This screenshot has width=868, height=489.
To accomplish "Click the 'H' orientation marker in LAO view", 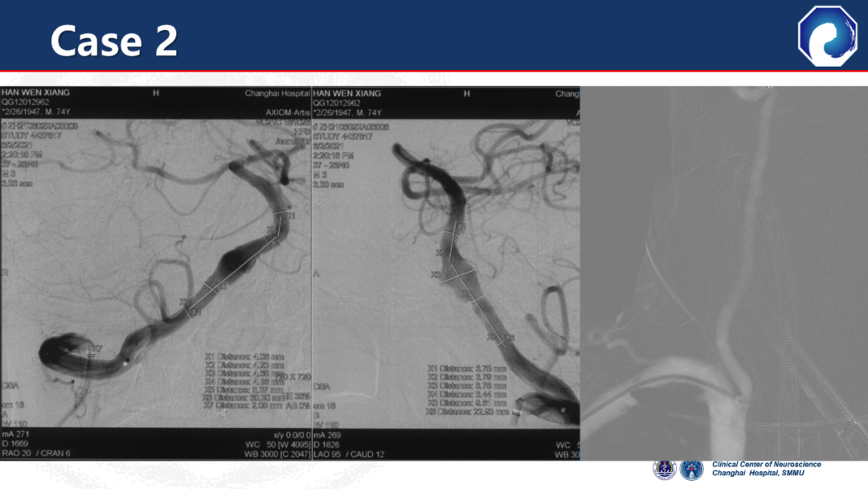I will pyautogui.click(x=467, y=93).
